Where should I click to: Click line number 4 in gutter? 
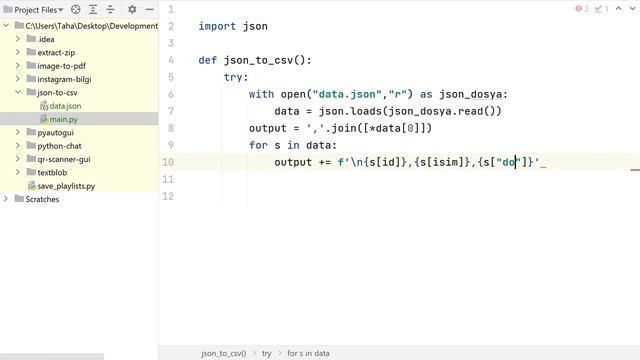[171, 60]
